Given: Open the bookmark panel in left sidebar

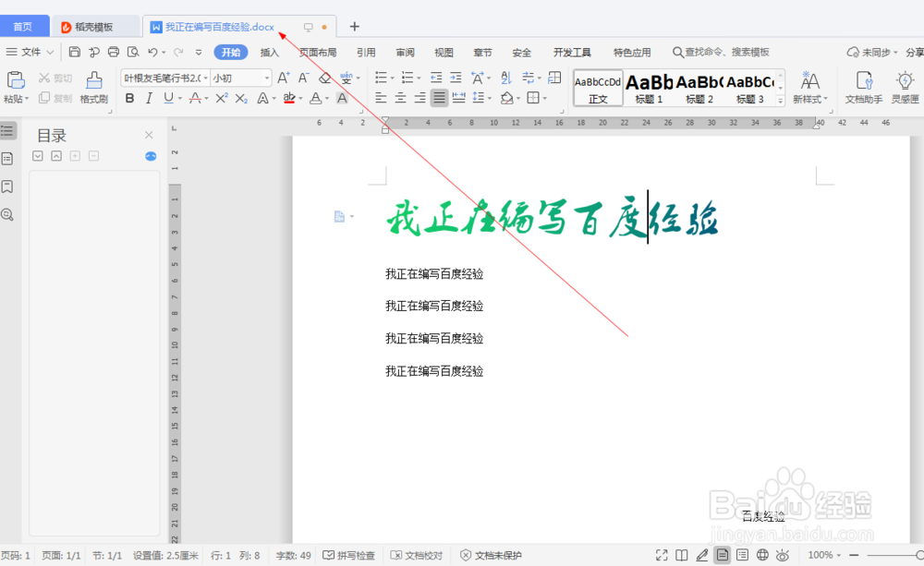Looking at the screenshot, I should click(x=7, y=187).
